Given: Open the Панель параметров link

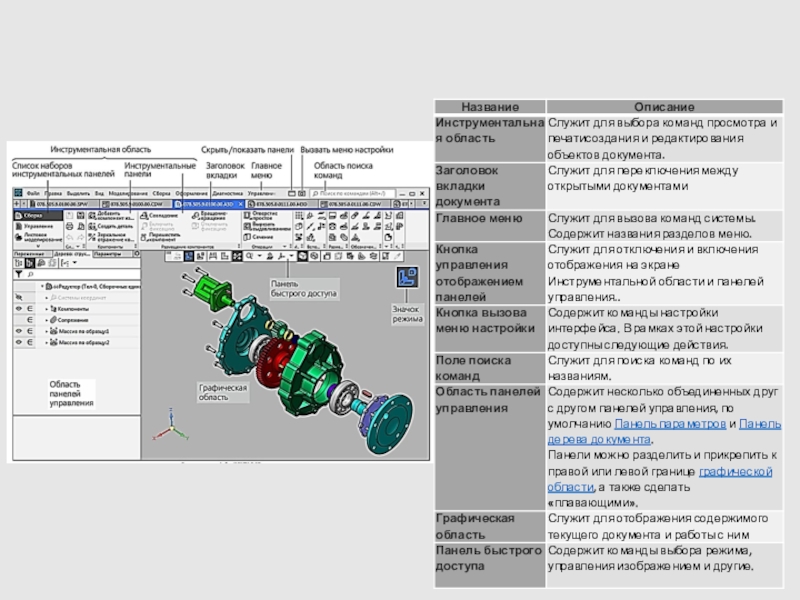Looking at the screenshot, I should click(670, 424).
